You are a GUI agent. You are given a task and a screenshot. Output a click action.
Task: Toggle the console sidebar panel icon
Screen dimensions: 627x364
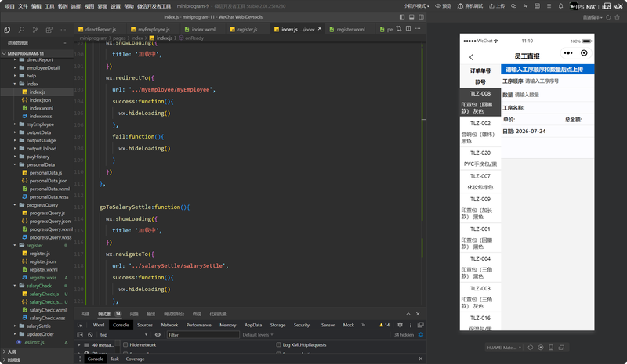[80, 335]
